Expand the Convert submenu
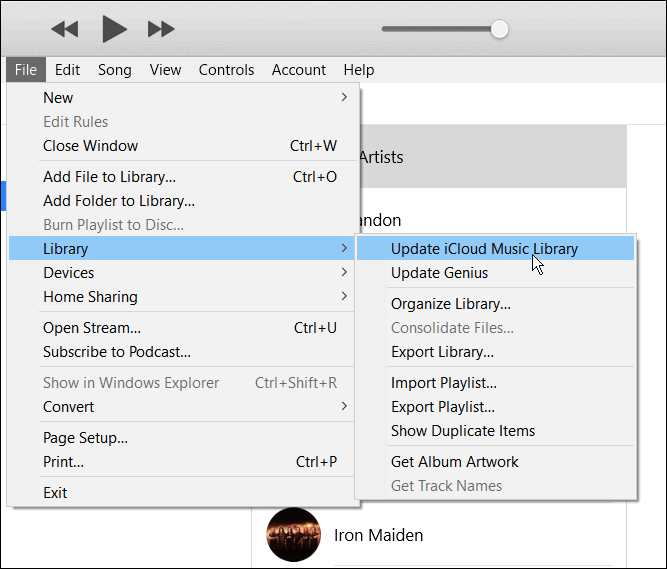Screen dimensions: 667x569 183,407
